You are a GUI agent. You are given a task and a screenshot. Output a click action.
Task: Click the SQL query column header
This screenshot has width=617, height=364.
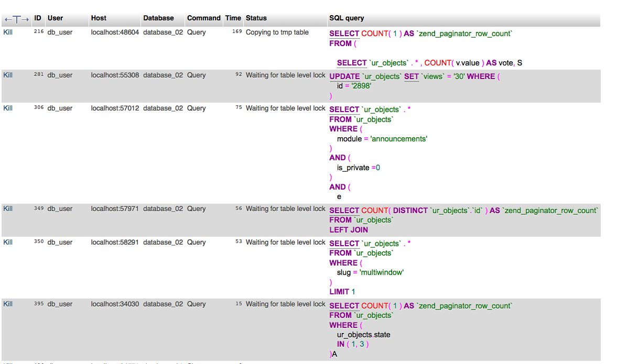coord(347,18)
